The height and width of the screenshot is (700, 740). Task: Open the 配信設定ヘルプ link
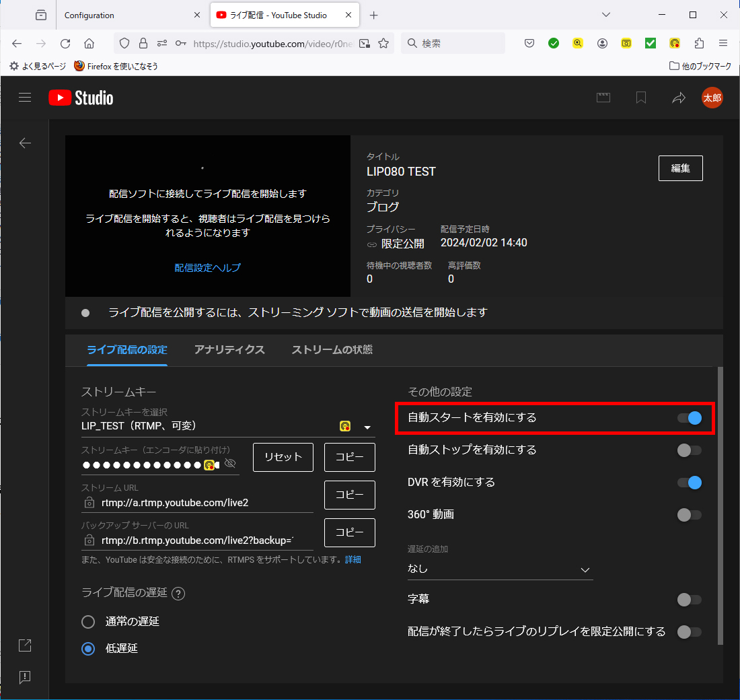click(x=208, y=268)
